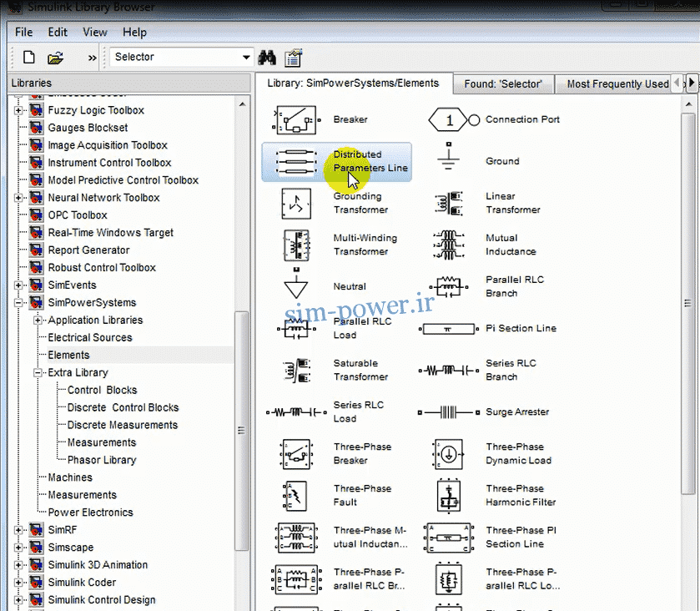
Task: Show more toolbar buttons via chevron
Action: tap(92, 58)
